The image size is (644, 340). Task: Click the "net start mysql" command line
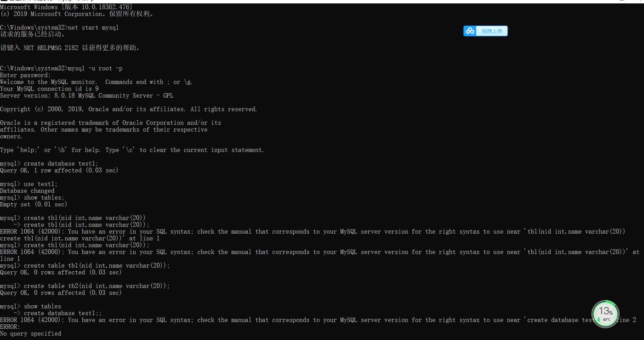(60, 28)
